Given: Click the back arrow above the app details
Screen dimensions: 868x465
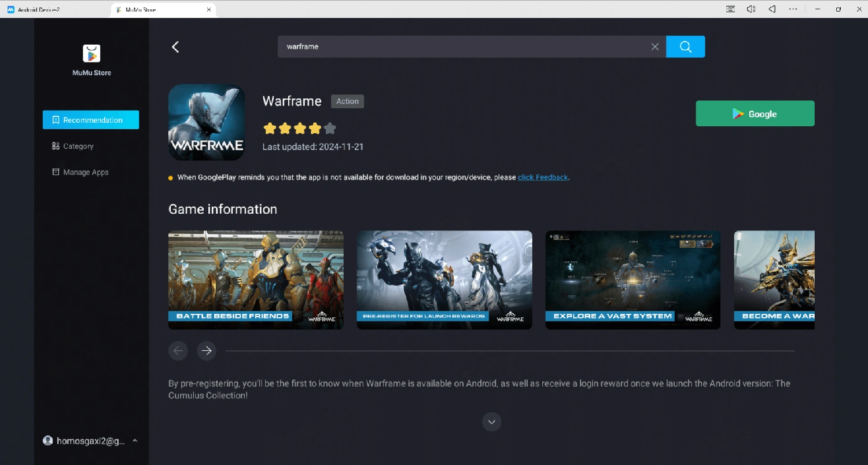Looking at the screenshot, I should (x=175, y=46).
